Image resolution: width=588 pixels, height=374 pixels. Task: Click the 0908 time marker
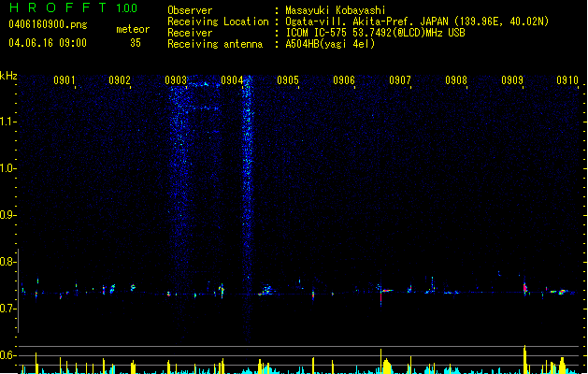click(x=456, y=80)
